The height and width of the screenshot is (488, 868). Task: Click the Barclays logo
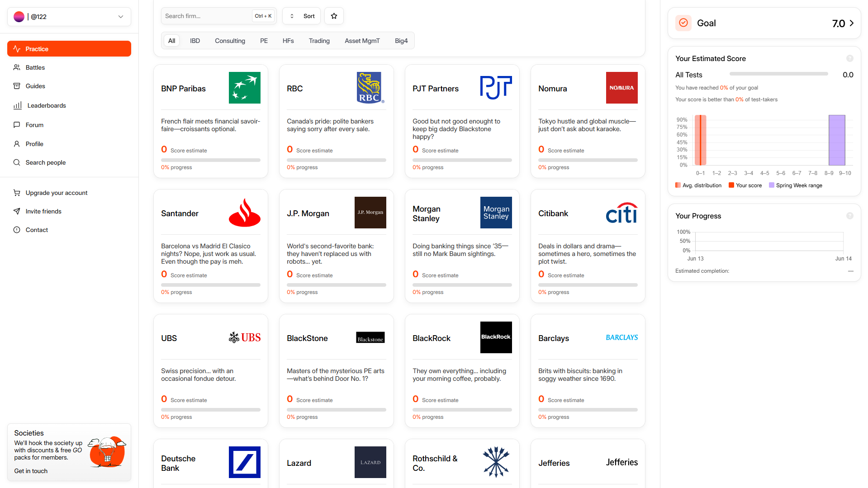(x=622, y=337)
